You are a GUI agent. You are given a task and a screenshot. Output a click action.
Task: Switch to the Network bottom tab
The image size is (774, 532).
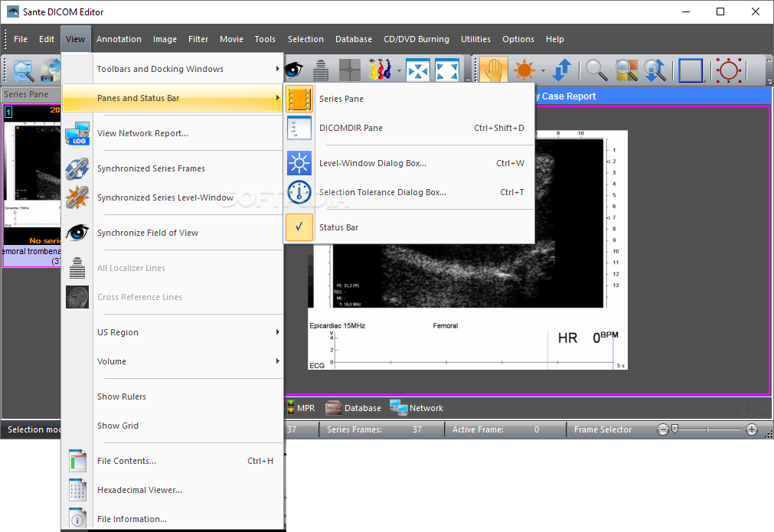(x=416, y=408)
